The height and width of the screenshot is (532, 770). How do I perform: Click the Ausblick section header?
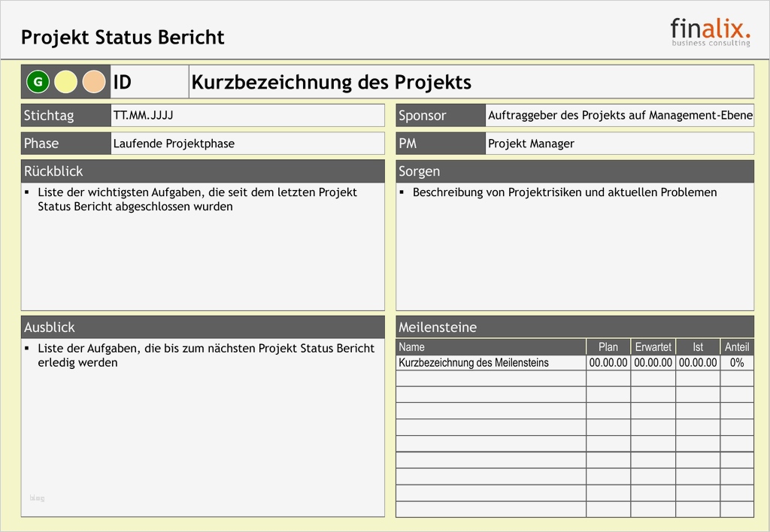click(x=203, y=326)
